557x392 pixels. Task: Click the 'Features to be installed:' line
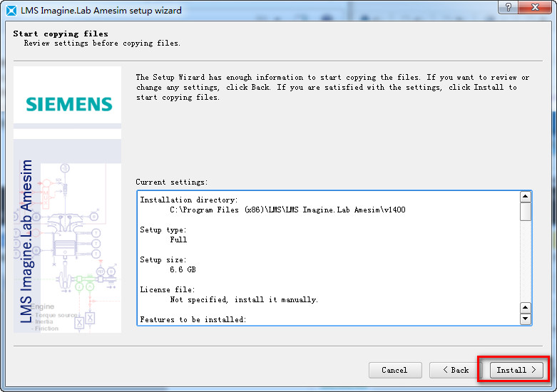coord(193,319)
